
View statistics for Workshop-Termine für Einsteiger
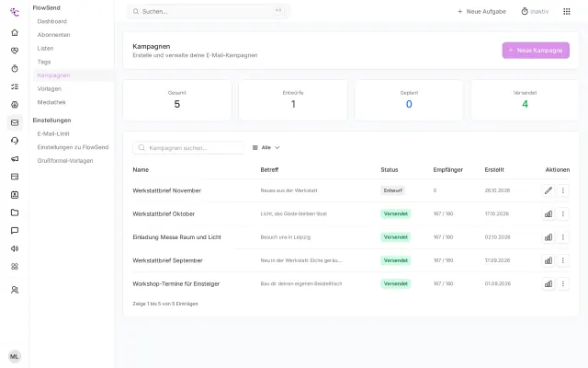[x=548, y=284]
